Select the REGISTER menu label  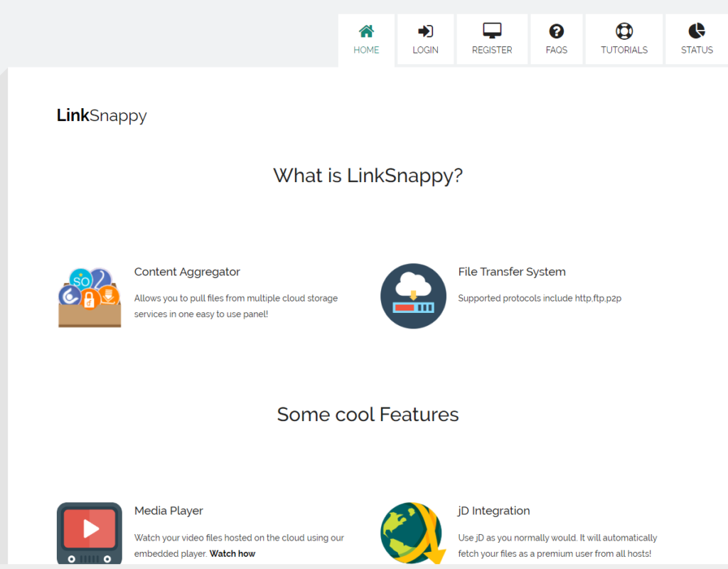point(492,50)
